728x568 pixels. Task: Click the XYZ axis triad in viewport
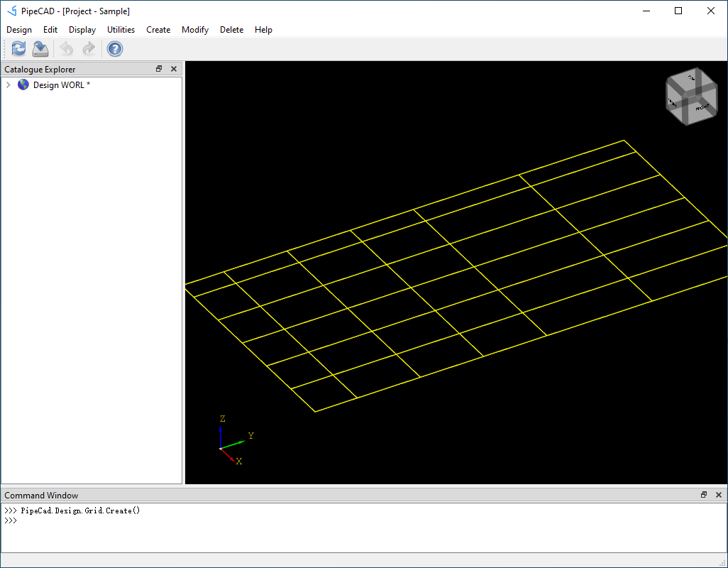point(236,439)
